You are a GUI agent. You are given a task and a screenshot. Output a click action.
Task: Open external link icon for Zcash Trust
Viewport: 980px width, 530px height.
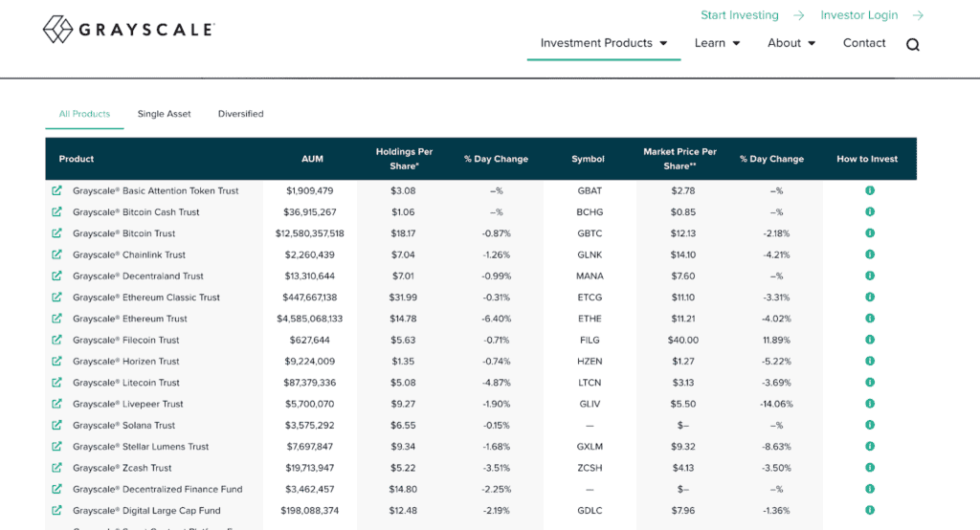click(56, 468)
